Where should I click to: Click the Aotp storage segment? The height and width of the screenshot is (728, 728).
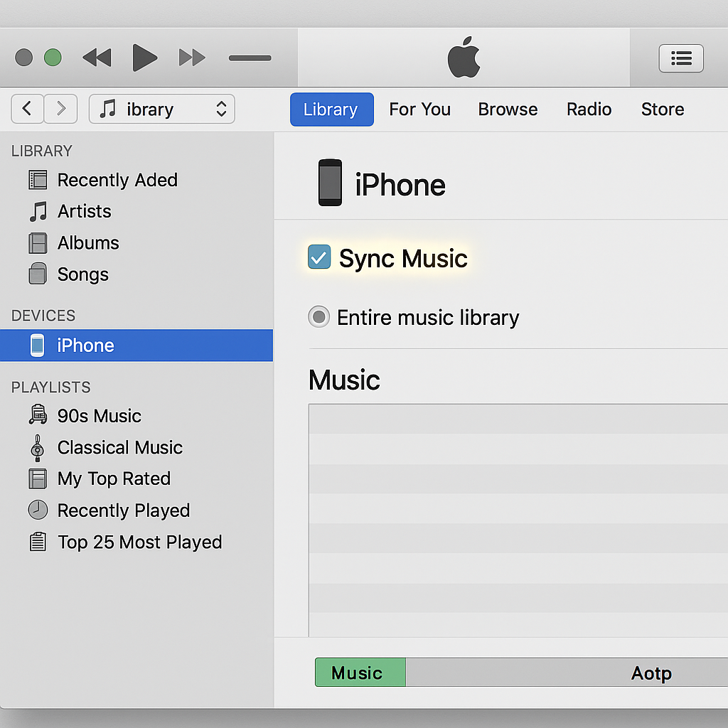(x=567, y=673)
